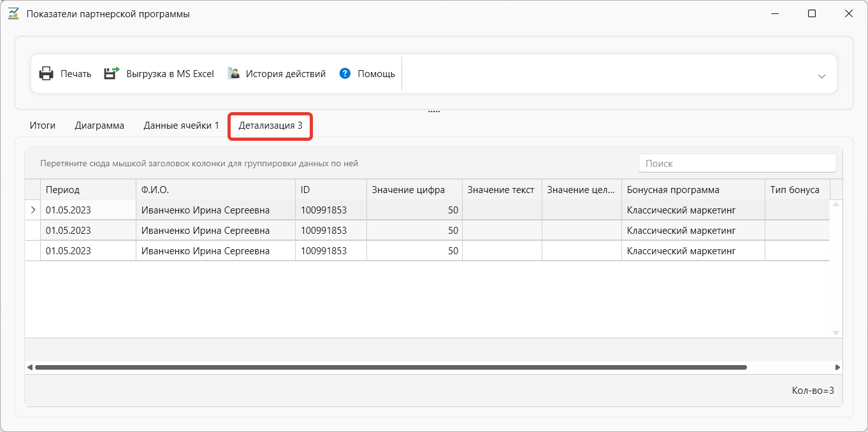Click the Тип бонуса column header
Image resolution: width=868 pixels, height=432 pixels.
797,190
